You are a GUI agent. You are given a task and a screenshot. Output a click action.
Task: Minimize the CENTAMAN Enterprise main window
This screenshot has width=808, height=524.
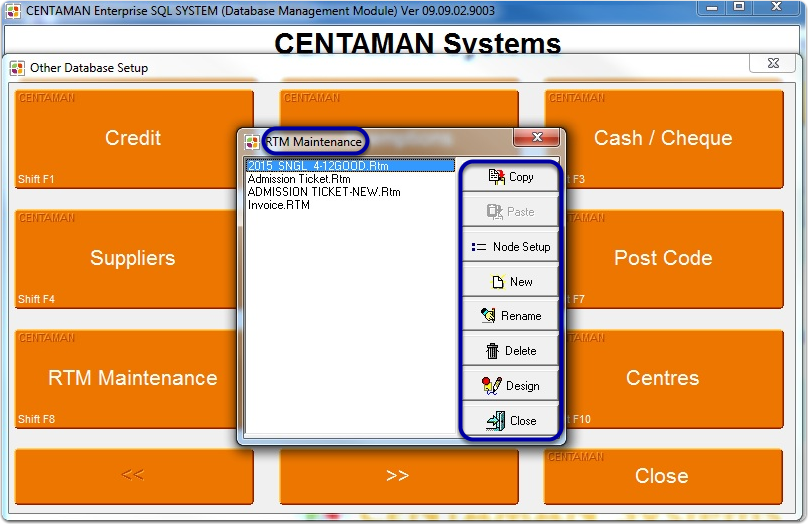pyautogui.click(x=712, y=7)
